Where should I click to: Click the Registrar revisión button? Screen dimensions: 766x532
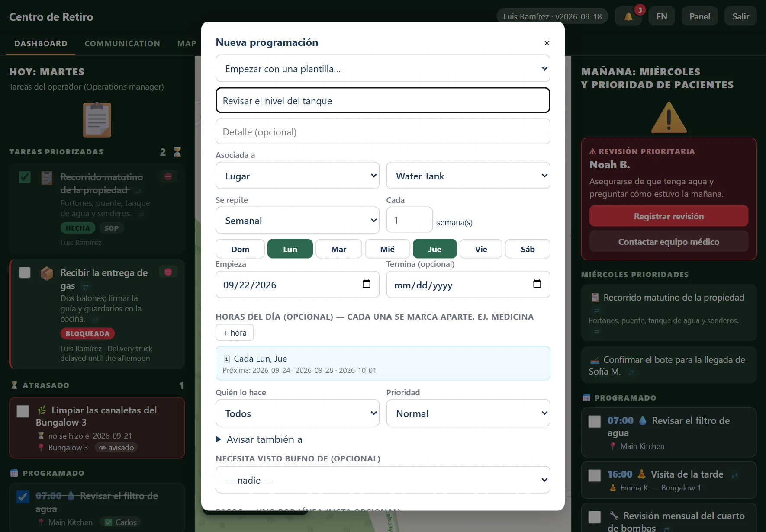(669, 216)
